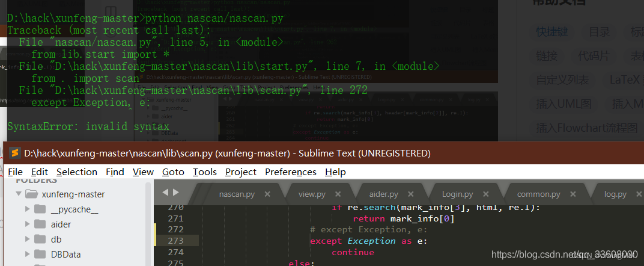Click line number 273 in gutter
Viewport: 644px width, 266px height.
coord(176,241)
